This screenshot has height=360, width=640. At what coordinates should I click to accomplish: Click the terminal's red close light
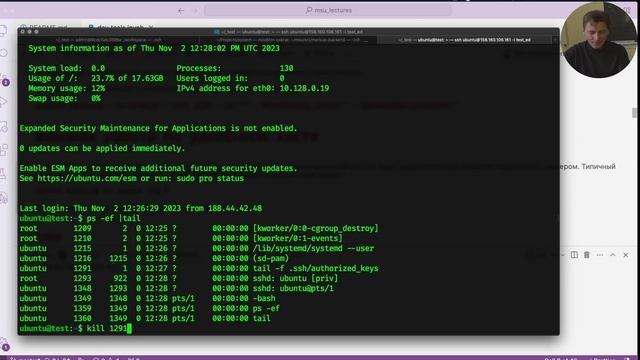[x=22, y=31]
